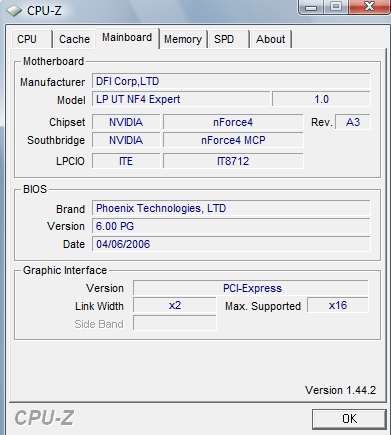
Task: Click the model revision value 1.0
Action: pos(321,99)
